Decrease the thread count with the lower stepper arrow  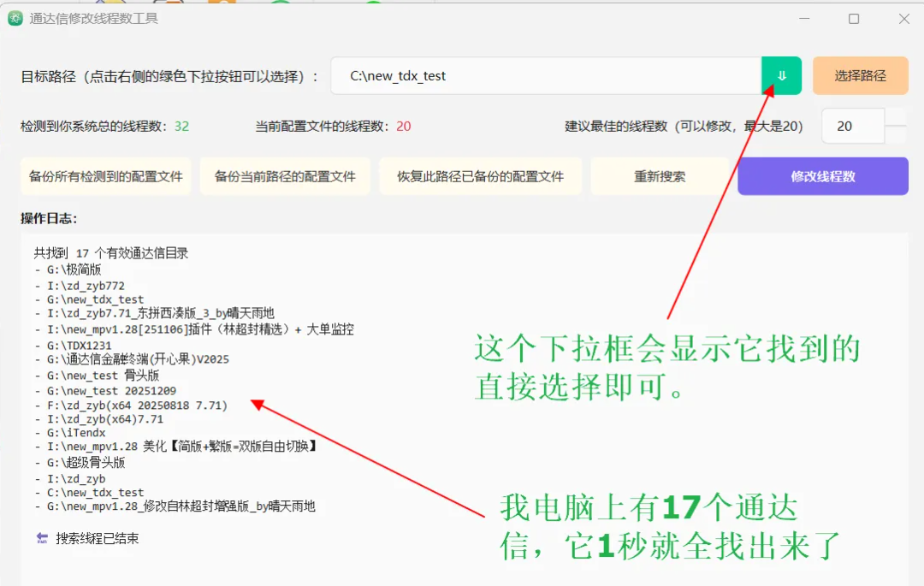[x=895, y=133]
